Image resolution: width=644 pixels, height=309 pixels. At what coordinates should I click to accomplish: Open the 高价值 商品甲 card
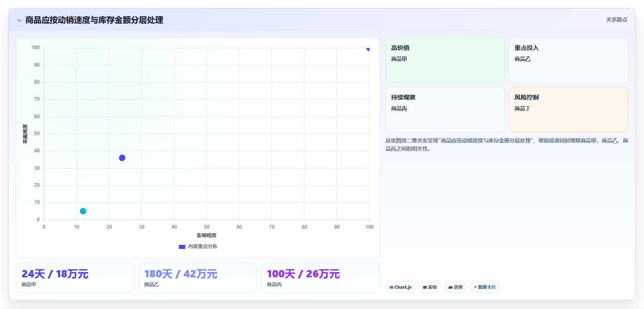point(445,60)
